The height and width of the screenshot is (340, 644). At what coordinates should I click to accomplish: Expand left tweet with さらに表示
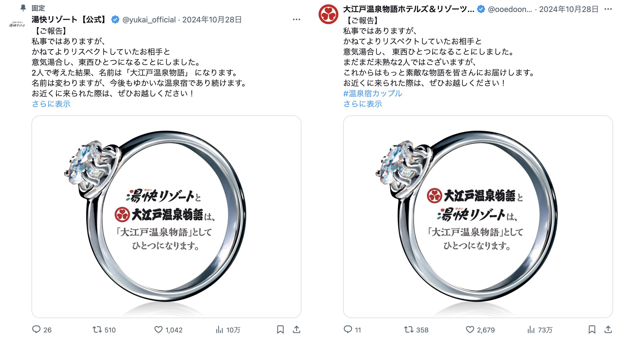(x=51, y=104)
